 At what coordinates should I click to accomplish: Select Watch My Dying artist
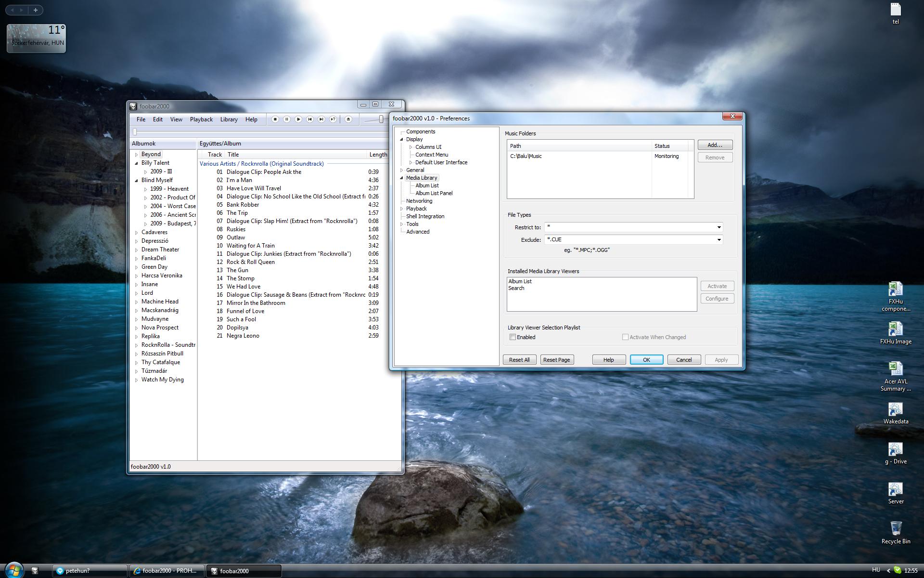click(x=162, y=380)
